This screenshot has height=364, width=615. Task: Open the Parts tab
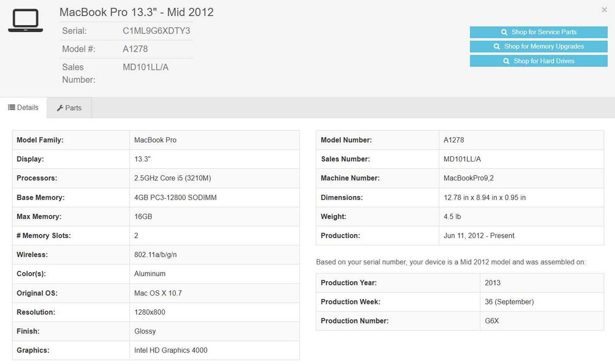[x=69, y=108]
